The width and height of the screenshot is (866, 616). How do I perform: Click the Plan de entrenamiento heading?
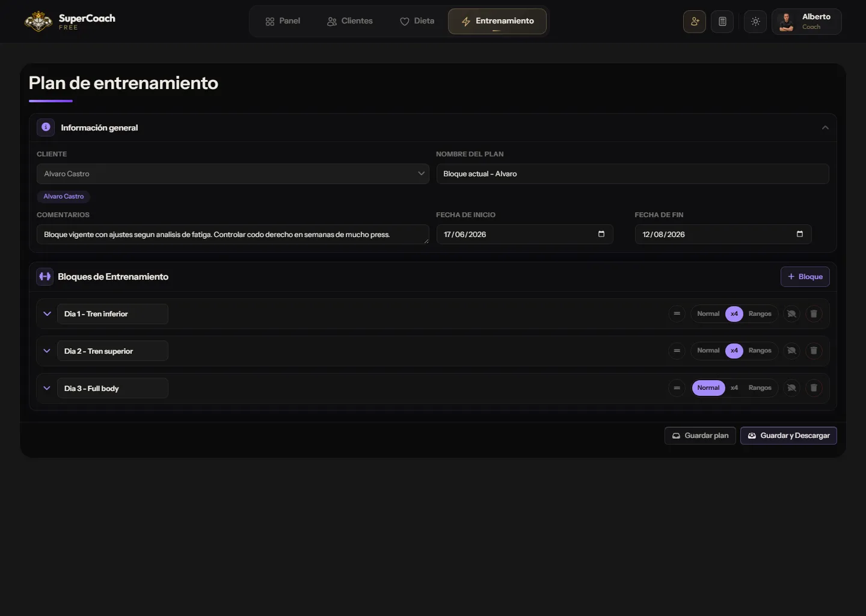tap(123, 83)
